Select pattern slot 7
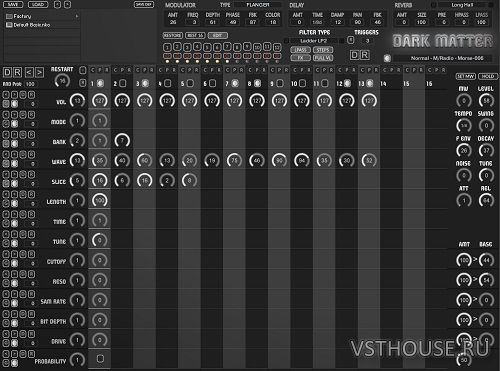Viewport: 500px width, 371px height. tap(227, 46)
